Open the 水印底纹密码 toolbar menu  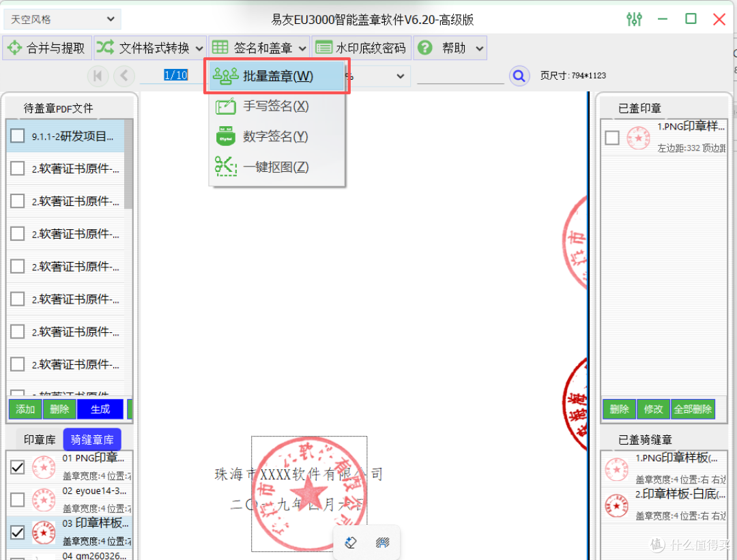(361, 48)
